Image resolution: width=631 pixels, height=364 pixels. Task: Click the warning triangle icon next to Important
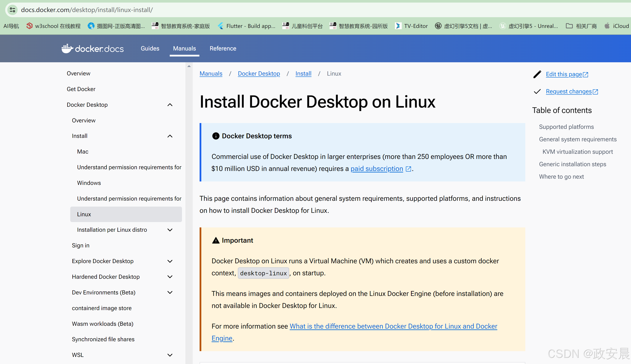[x=215, y=240]
